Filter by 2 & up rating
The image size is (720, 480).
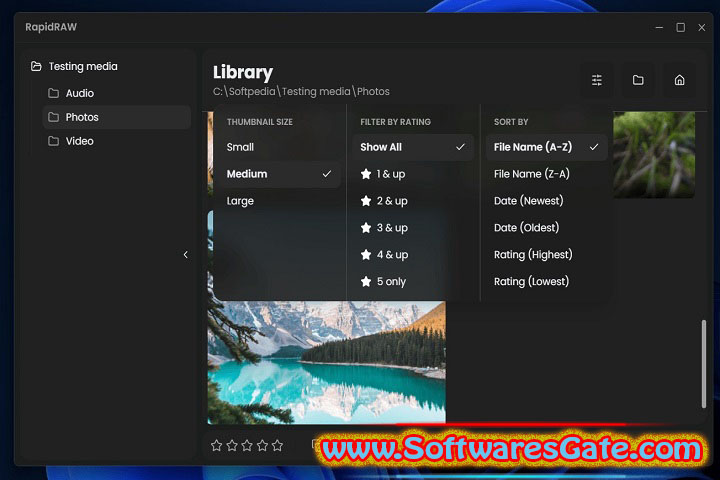coord(413,201)
